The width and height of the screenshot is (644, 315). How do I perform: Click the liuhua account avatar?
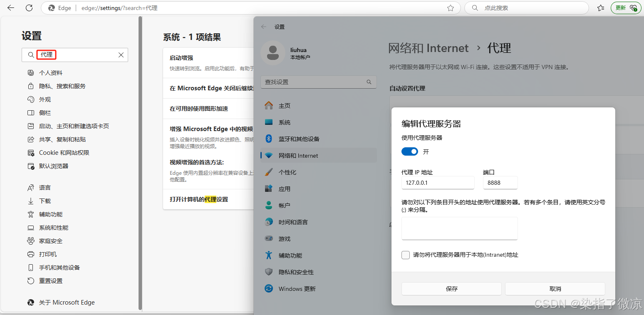click(273, 53)
